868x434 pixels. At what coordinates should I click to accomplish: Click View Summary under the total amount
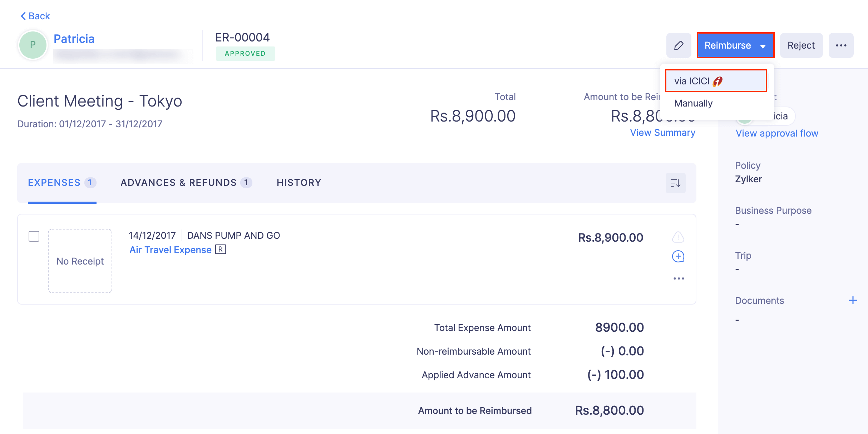click(662, 132)
